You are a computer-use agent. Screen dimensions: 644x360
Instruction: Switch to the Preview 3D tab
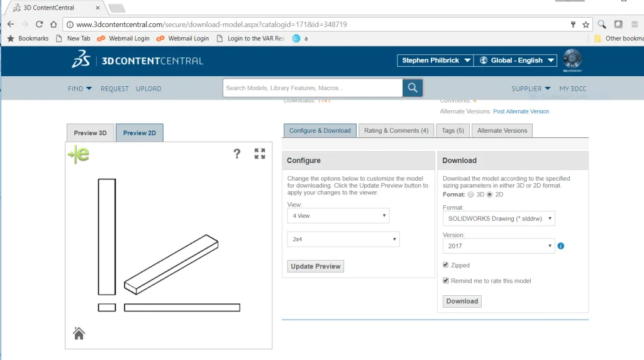(x=91, y=133)
